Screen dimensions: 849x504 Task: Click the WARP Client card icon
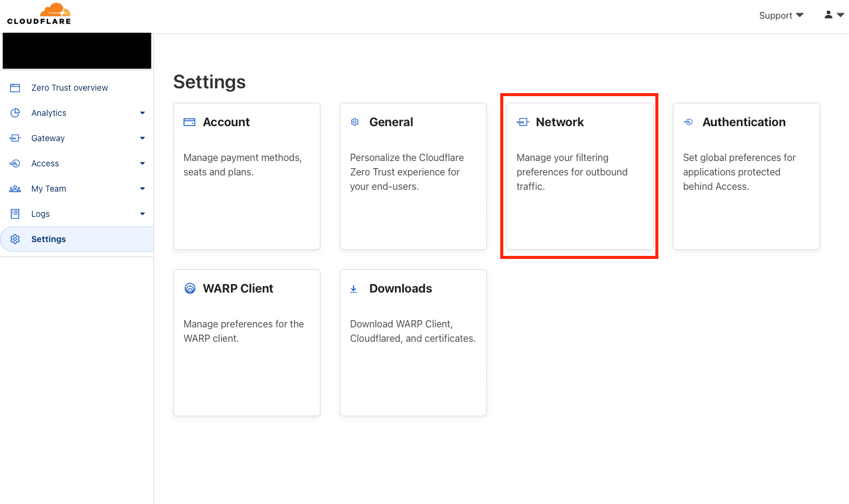pyautogui.click(x=189, y=288)
